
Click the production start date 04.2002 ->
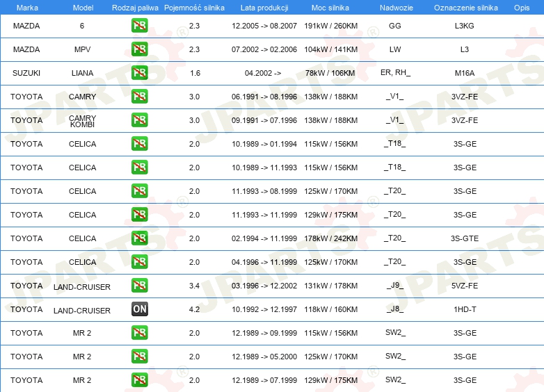pos(263,73)
